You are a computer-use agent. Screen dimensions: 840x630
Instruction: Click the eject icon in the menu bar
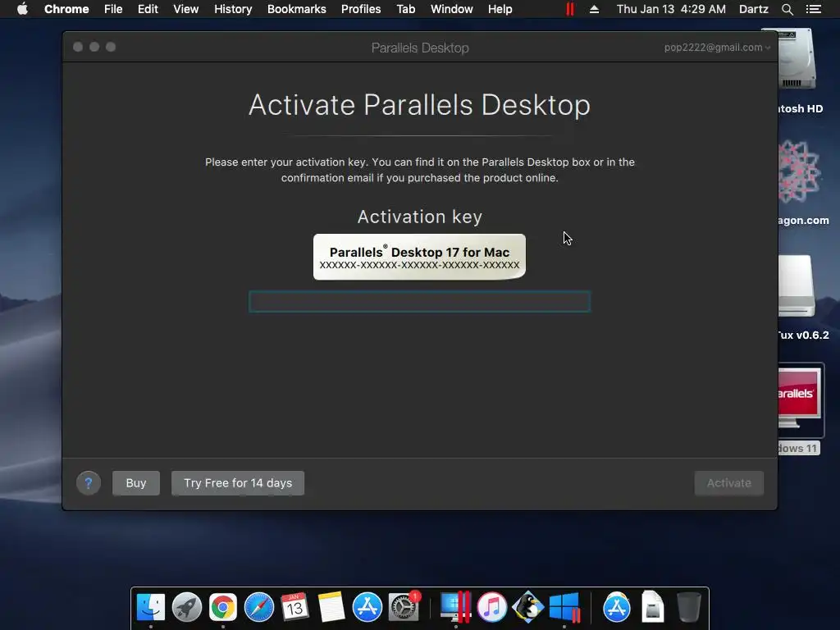pos(594,9)
